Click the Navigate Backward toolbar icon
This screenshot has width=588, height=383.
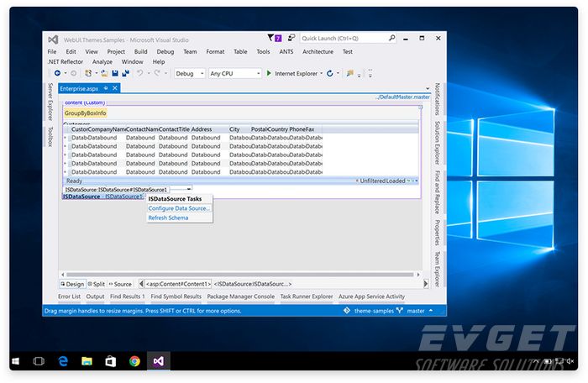(57, 73)
